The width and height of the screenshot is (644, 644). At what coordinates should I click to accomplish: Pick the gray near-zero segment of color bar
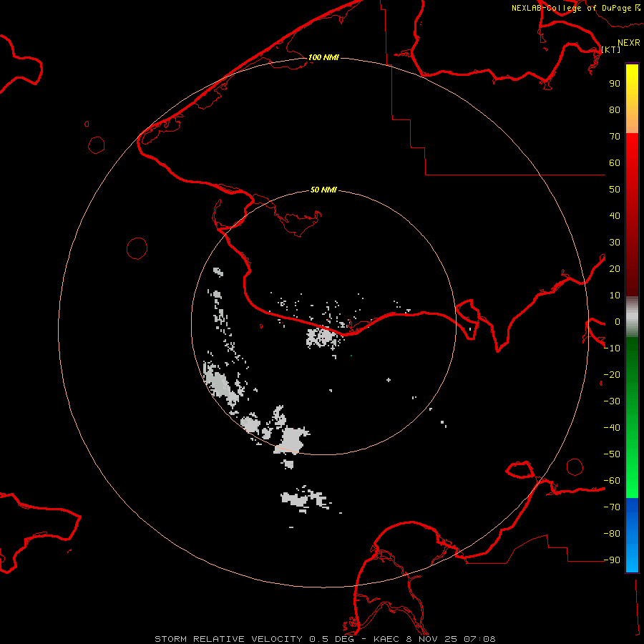632,317
